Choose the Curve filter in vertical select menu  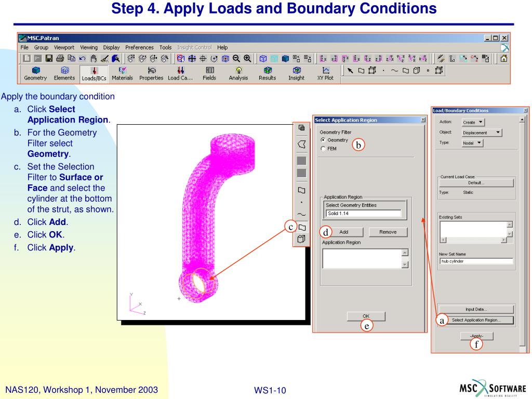301,215
